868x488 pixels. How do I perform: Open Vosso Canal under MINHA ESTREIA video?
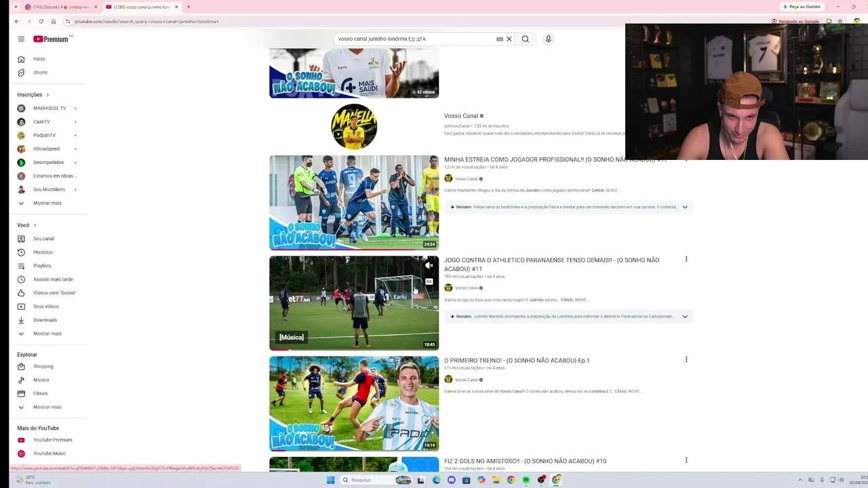[467, 179]
